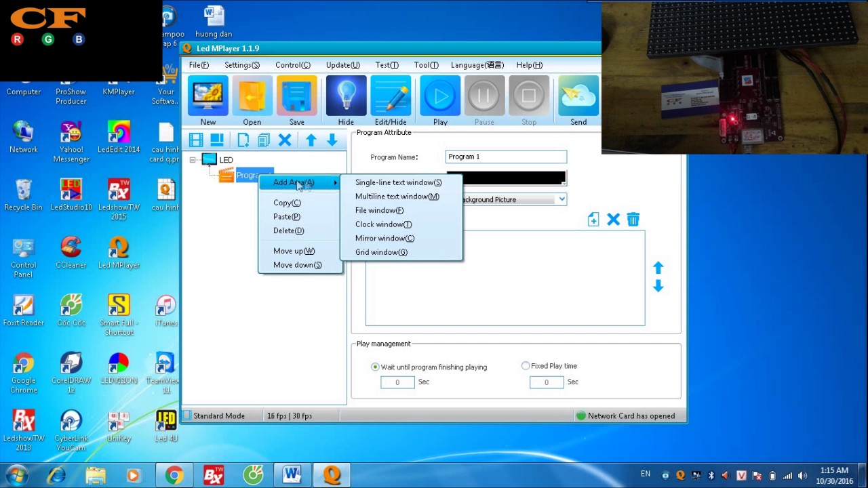The width and height of the screenshot is (868, 488).
Task: Click the blue up arrow above the program tree
Action: coord(311,140)
